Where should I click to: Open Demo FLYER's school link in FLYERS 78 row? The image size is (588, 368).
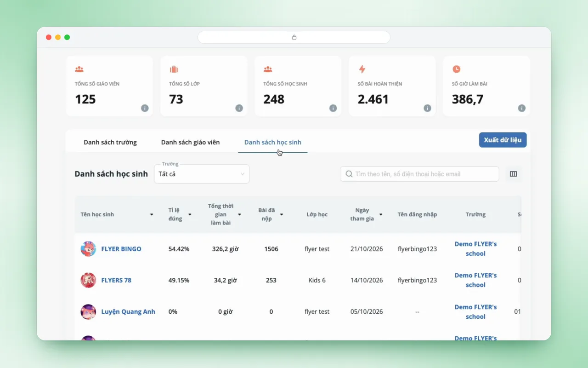(x=475, y=280)
